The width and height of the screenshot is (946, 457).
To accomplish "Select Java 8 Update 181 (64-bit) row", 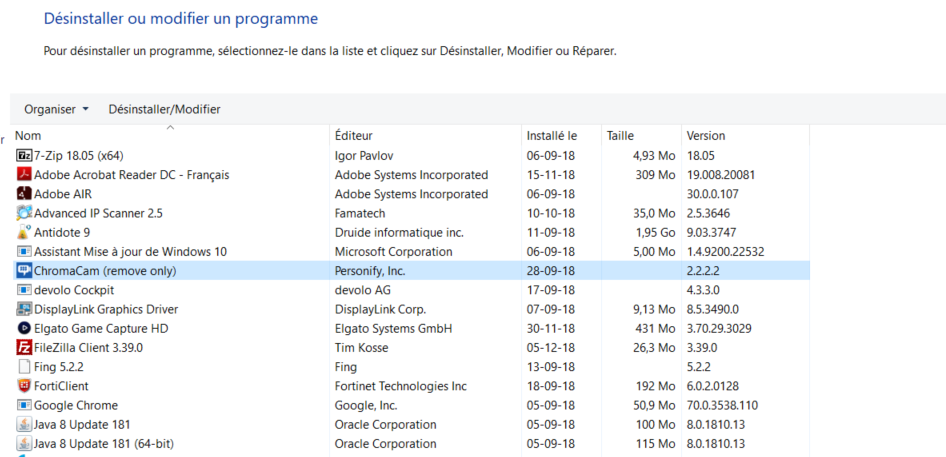I will [411, 444].
